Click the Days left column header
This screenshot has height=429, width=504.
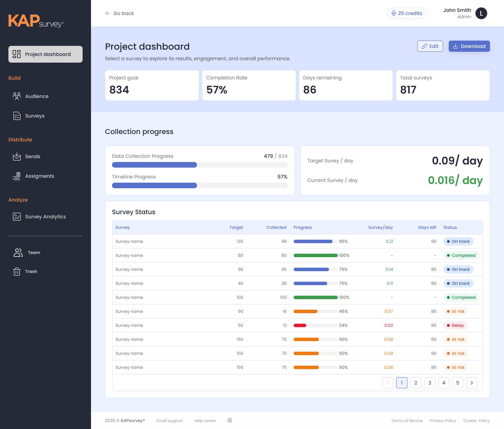coord(427,227)
